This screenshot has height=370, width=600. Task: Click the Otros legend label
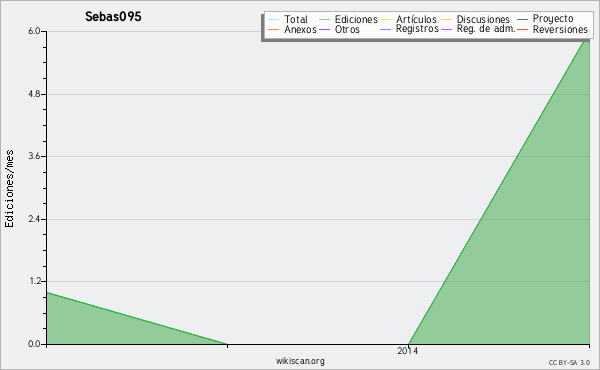point(347,29)
